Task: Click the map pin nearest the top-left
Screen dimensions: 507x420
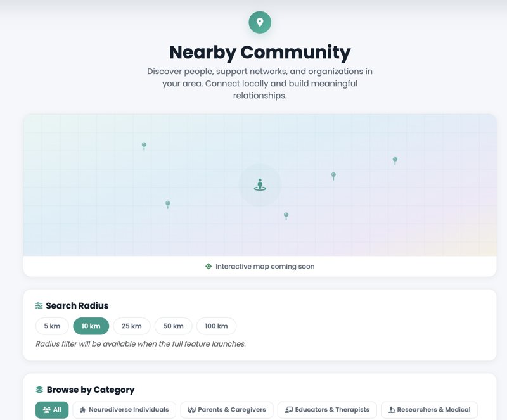Action: tap(144, 146)
